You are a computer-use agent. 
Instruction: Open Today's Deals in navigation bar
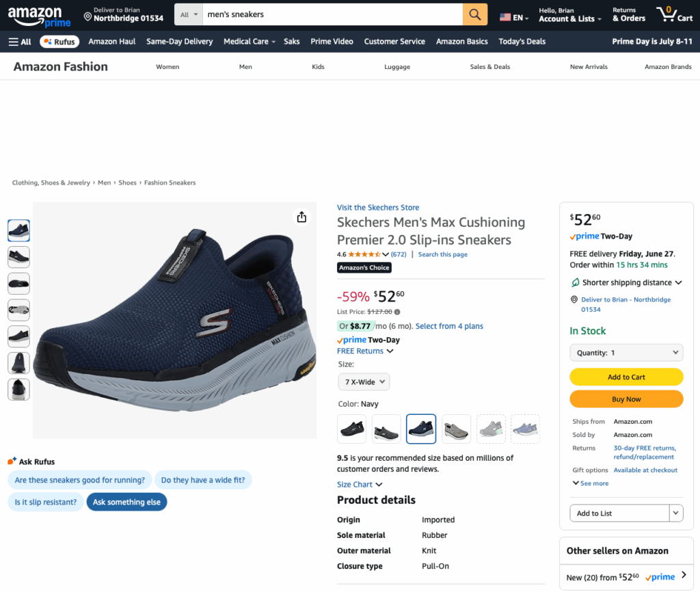(x=522, y=42)
